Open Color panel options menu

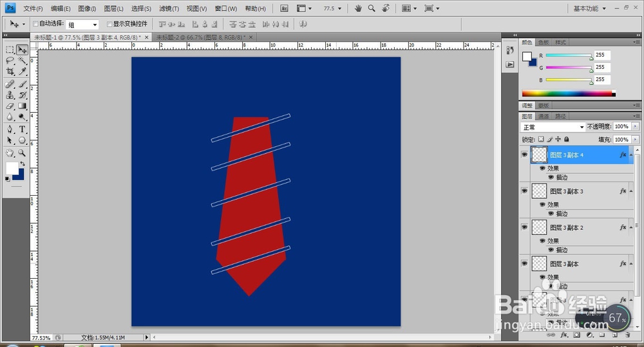point(637,42)
